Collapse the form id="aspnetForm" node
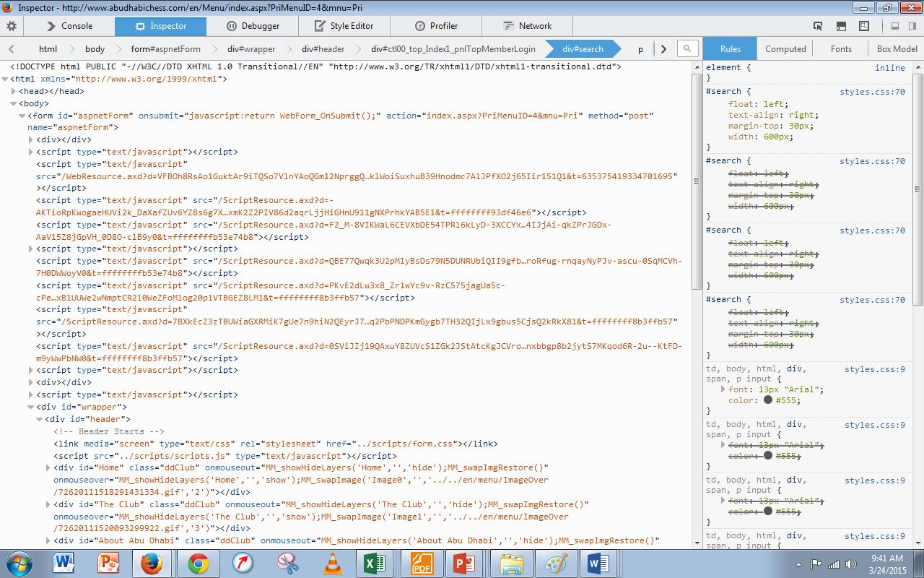 (x=22, y=116)
